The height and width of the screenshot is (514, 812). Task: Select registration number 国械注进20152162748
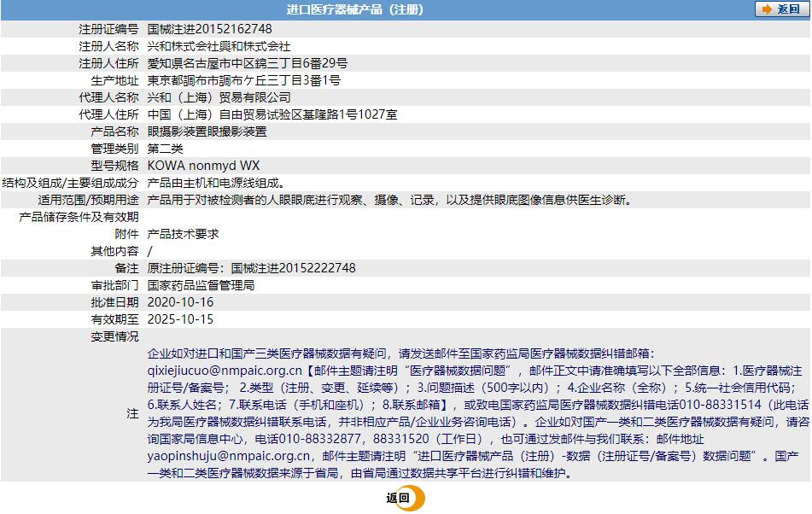click(x=209, y=29)
